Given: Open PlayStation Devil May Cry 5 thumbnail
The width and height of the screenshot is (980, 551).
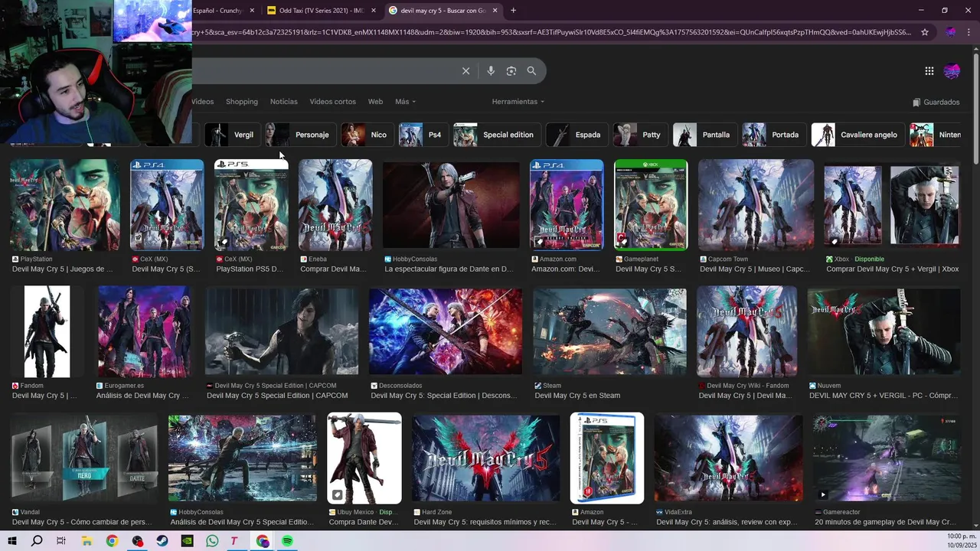Looking at the screenshot, I should point(65,205).
